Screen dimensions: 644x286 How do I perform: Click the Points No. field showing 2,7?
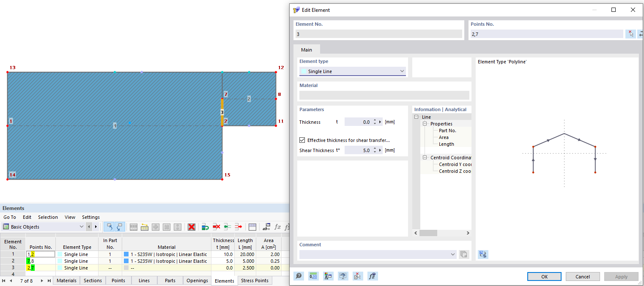click(546, 34)
